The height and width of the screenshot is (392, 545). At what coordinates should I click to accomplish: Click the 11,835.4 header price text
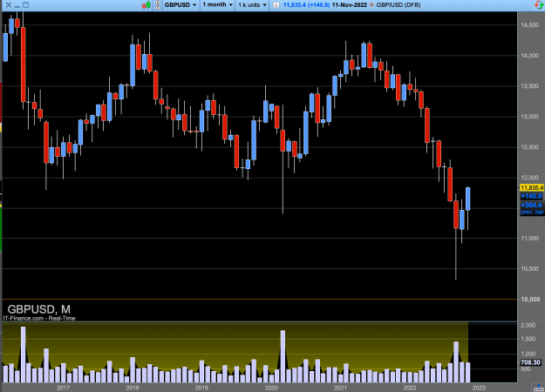(x=295, y=5)
